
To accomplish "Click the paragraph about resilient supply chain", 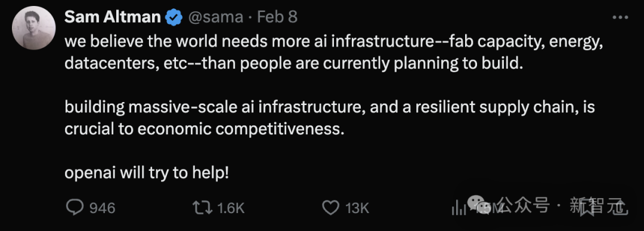I will click(330, 119).
